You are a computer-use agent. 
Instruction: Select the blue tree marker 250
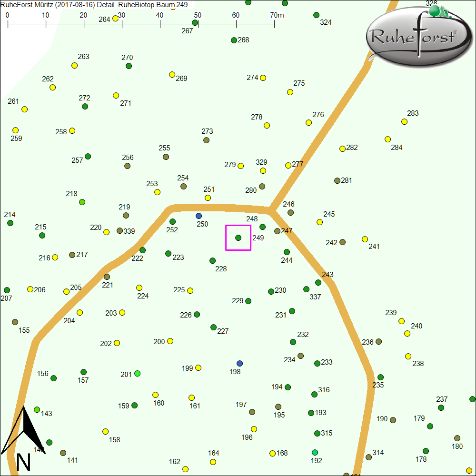coord(198,216)
